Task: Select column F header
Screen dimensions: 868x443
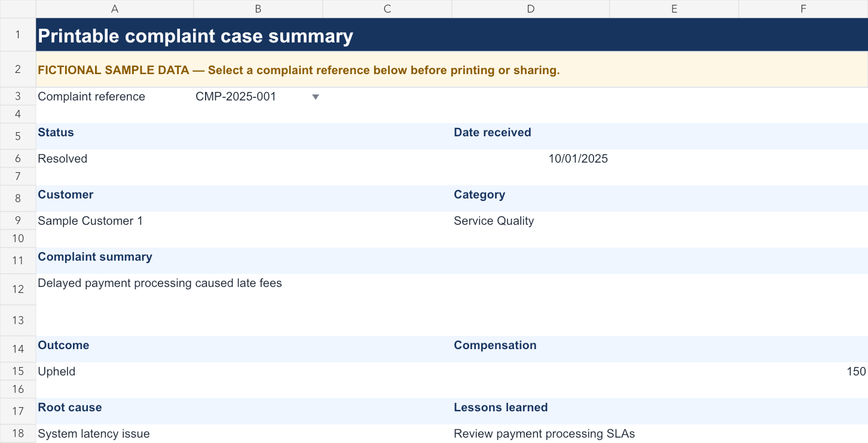Action: pos(803,8)
